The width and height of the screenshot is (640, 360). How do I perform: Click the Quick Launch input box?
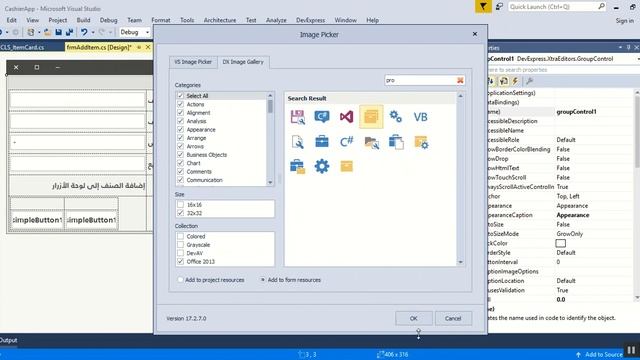point(553,7)
